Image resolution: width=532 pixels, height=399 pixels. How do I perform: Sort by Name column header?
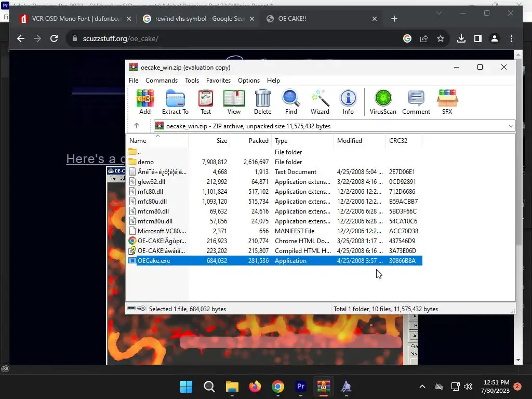pos(157,140)
